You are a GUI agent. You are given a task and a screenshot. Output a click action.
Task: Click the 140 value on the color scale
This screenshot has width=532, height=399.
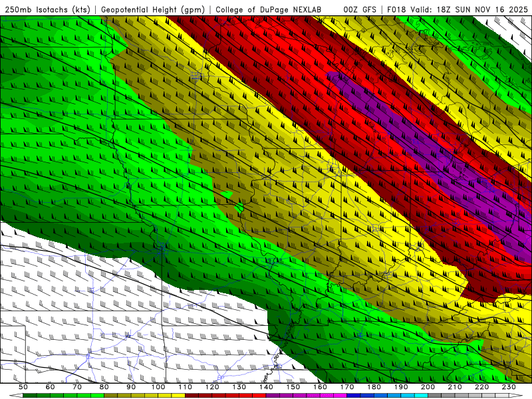[267, 387]
